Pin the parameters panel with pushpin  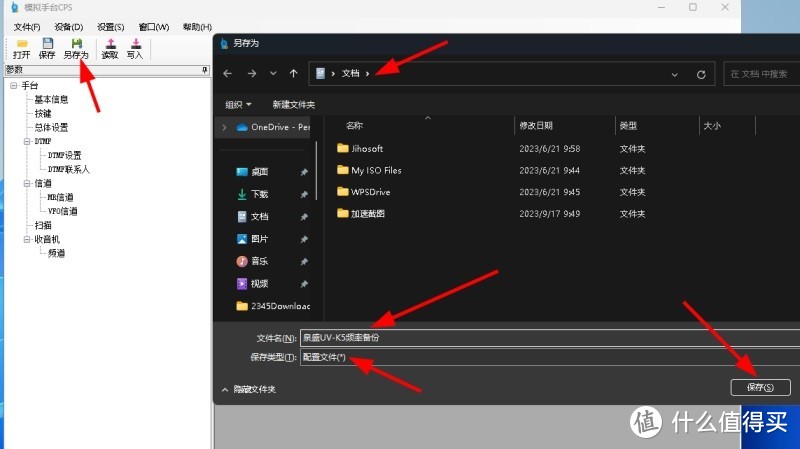pos(204,71)
